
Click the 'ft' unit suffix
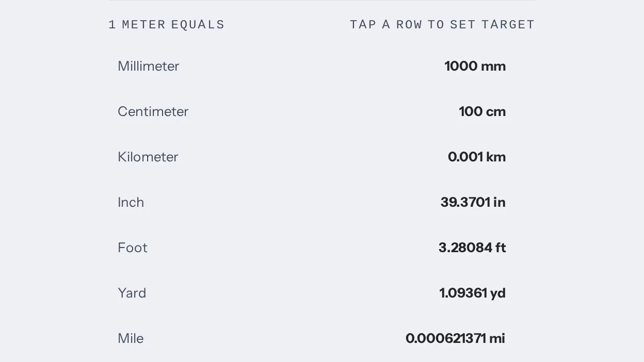tap(501, 248)
